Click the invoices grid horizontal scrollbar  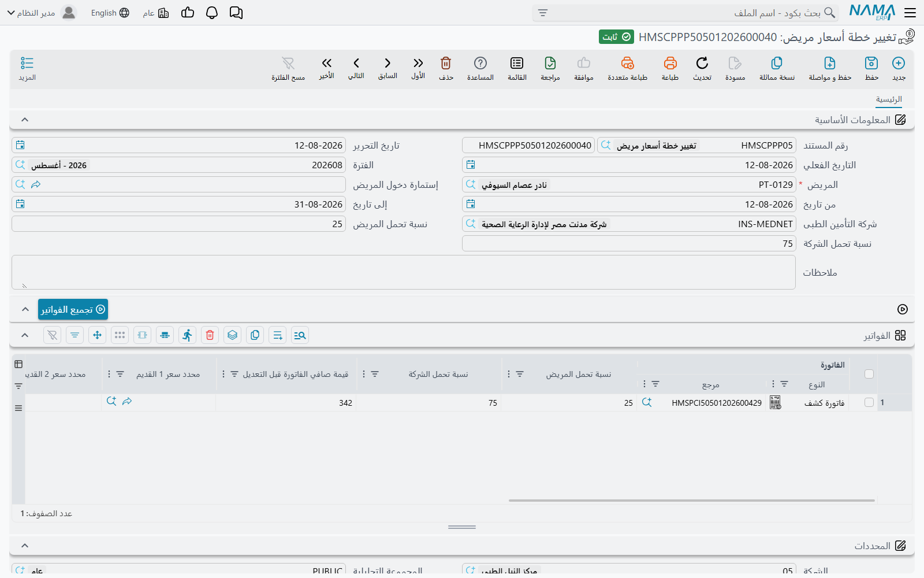692,501
